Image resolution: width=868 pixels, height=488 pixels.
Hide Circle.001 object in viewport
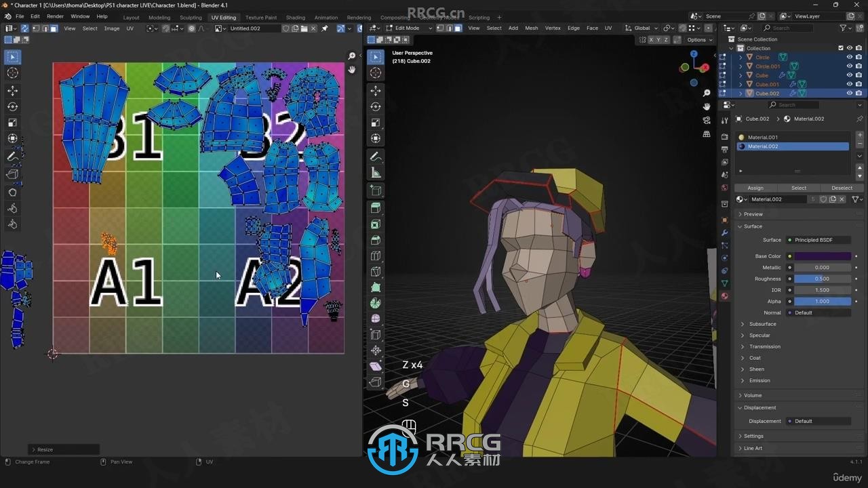tap(849, 66)
